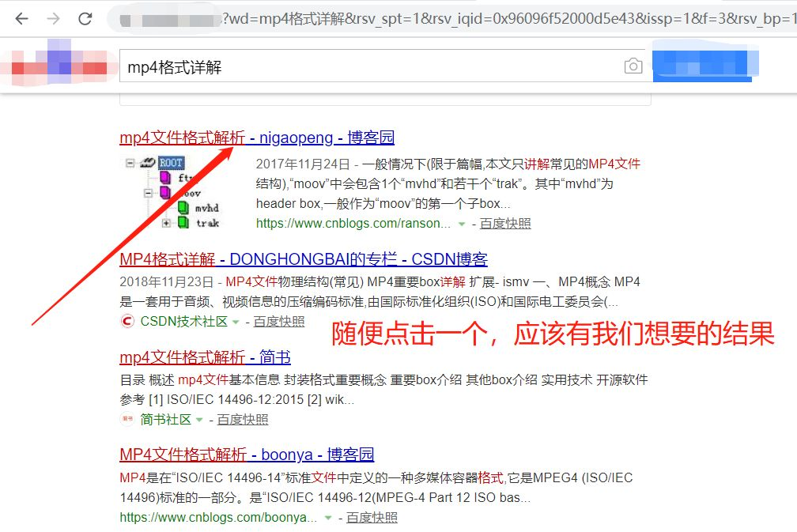The height and width of the screenshot is (532, 797).
Task: Click snippet text starting 2017年11月24日
Action: coord(448,184)
